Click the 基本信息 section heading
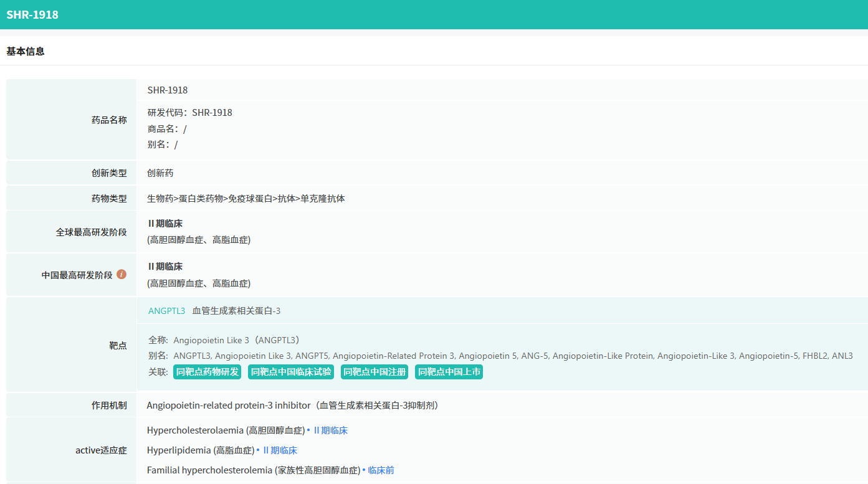 [26, 51]
